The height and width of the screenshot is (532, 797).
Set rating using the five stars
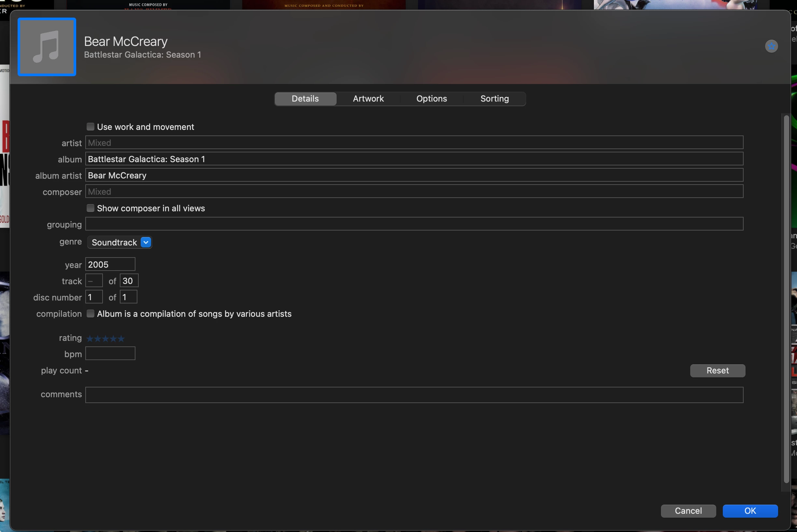point(105,338)
